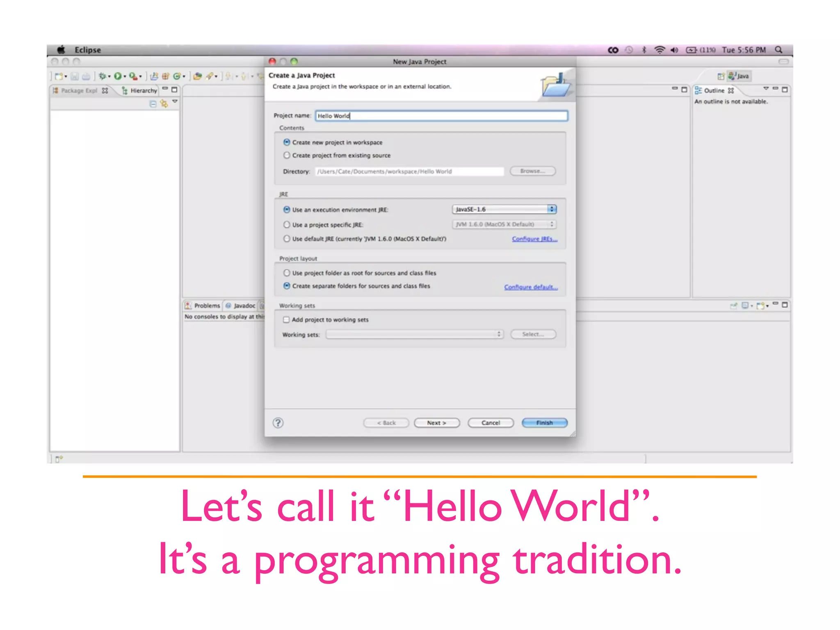Click Spotlight search magnifier in menu bar

pos(778,50)
